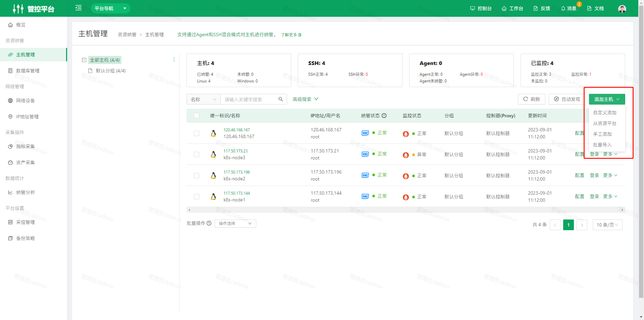The height and width of the screenshot is (320, 644).
Task: Go to the next page arrow
Action: tap(582, 225)
